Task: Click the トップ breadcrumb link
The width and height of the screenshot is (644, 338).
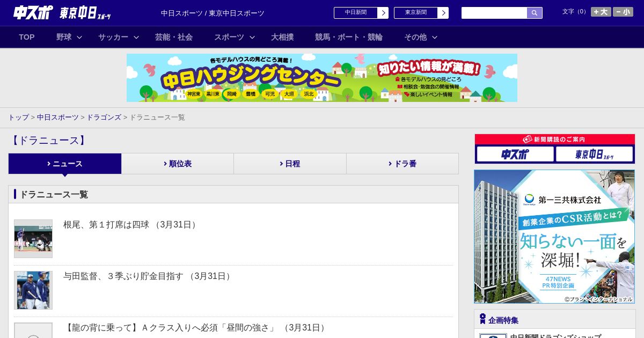Action: click(18, 117)
